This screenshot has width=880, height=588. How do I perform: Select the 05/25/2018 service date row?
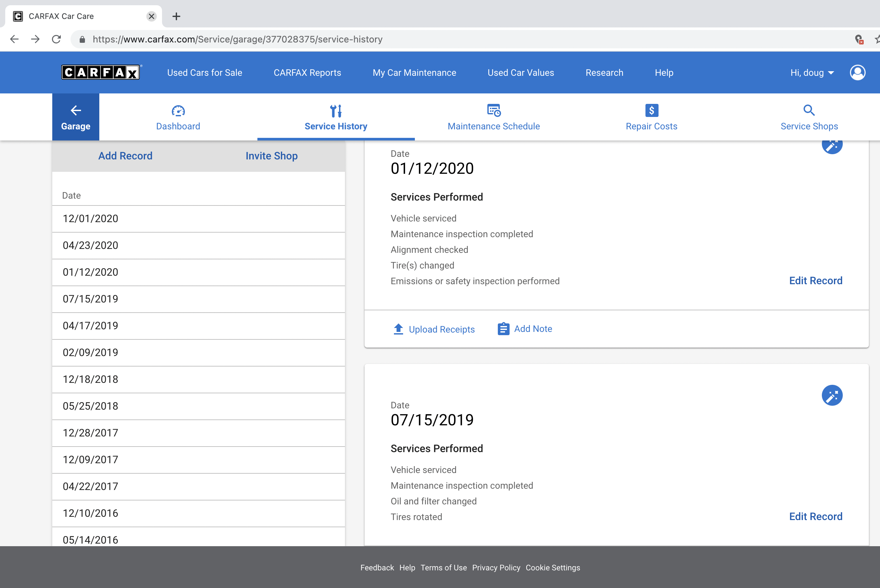pyautogui.click(x=198, y=406)
